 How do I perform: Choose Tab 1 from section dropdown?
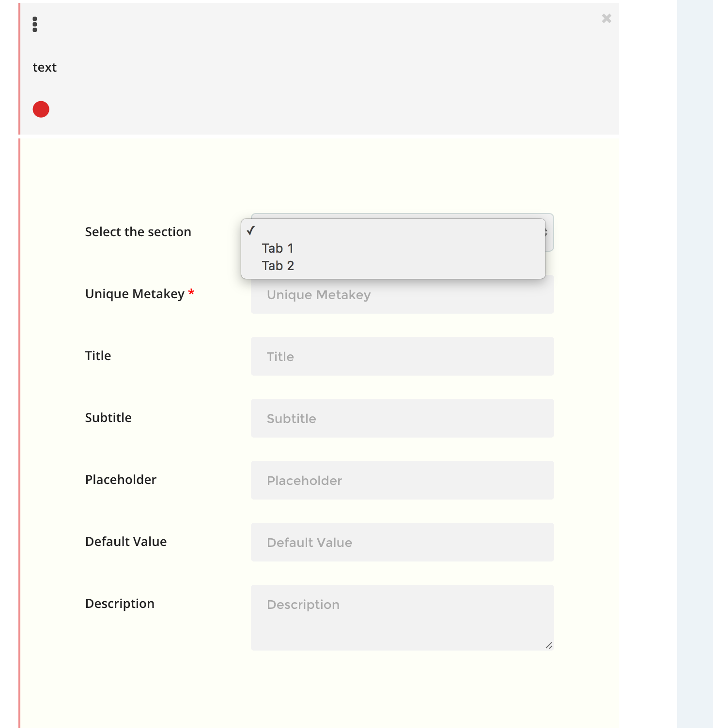(278, 248)
